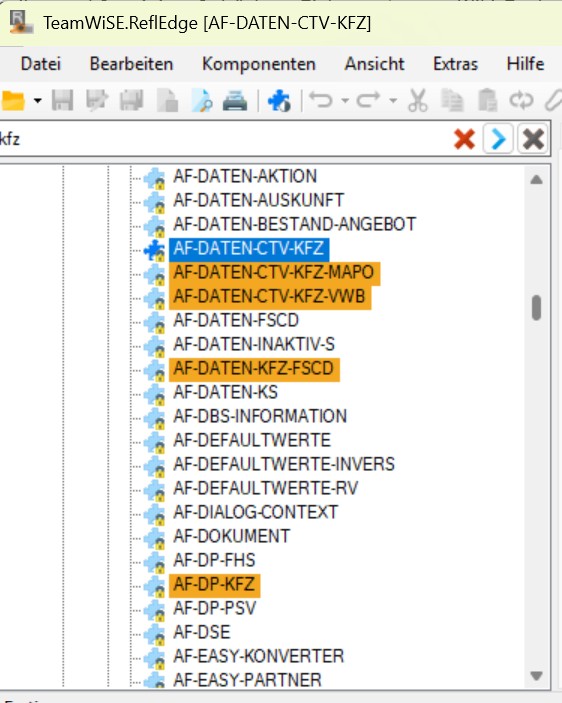Open the Extras menu
The width and height of the screenshot is (562, 703).
click(x=455, y=64)
